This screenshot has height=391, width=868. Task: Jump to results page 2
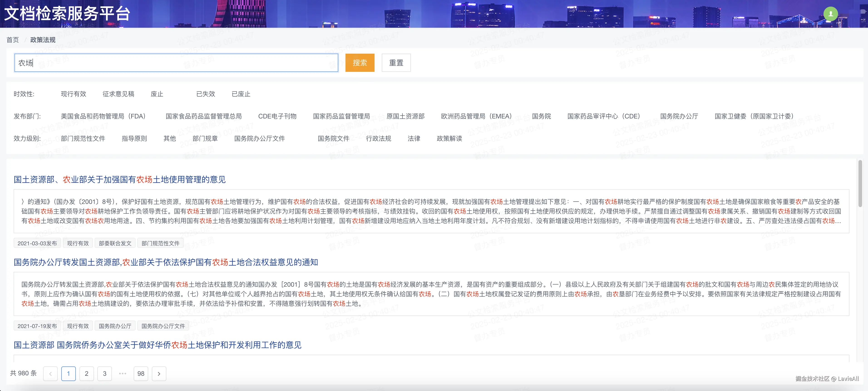87,374
